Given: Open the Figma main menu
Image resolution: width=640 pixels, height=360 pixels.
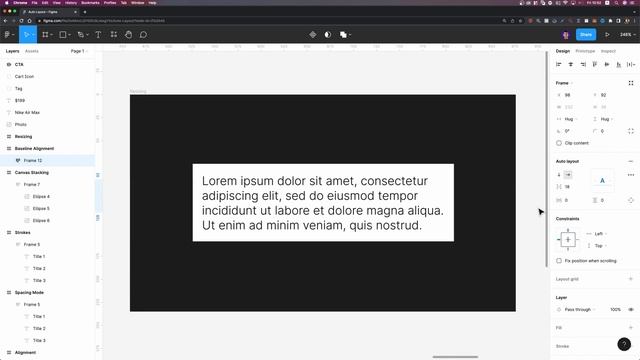Looking at the screenshot, I should (x=9, y=35).
